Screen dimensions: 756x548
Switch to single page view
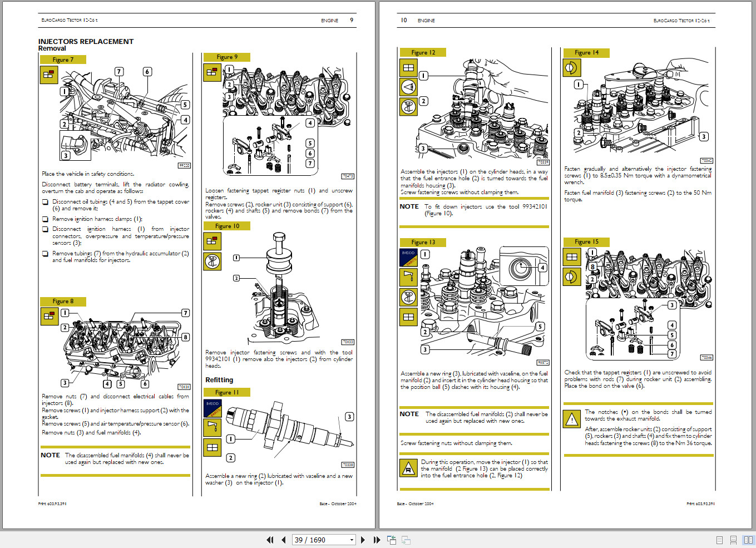coord(719,540)
